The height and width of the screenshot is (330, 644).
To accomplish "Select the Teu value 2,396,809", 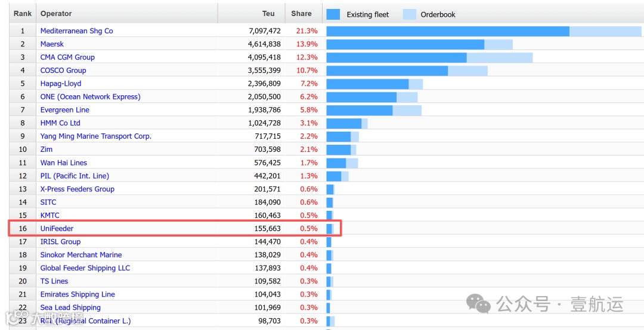I will pos(265,83).
